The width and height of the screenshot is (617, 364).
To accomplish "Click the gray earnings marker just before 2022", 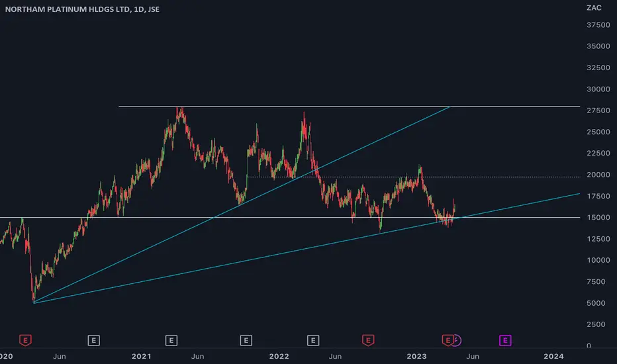I will tap(246, 340).
